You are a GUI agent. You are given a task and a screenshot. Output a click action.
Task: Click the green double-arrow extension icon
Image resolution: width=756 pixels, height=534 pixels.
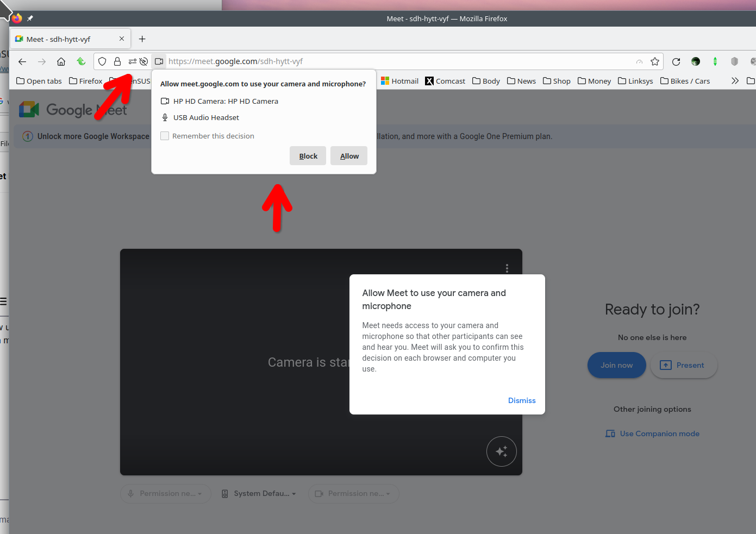(715, 61)
